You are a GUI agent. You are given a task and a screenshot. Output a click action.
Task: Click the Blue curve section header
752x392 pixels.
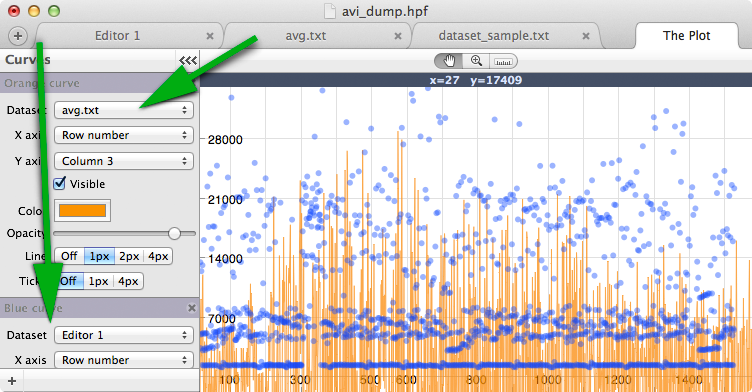click(100, 308)
